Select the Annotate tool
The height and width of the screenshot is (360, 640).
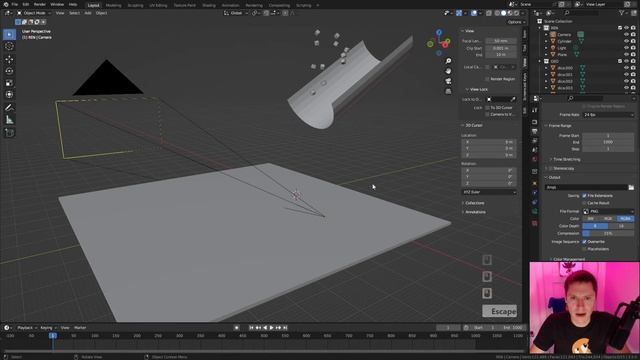(x=9, y=108)
